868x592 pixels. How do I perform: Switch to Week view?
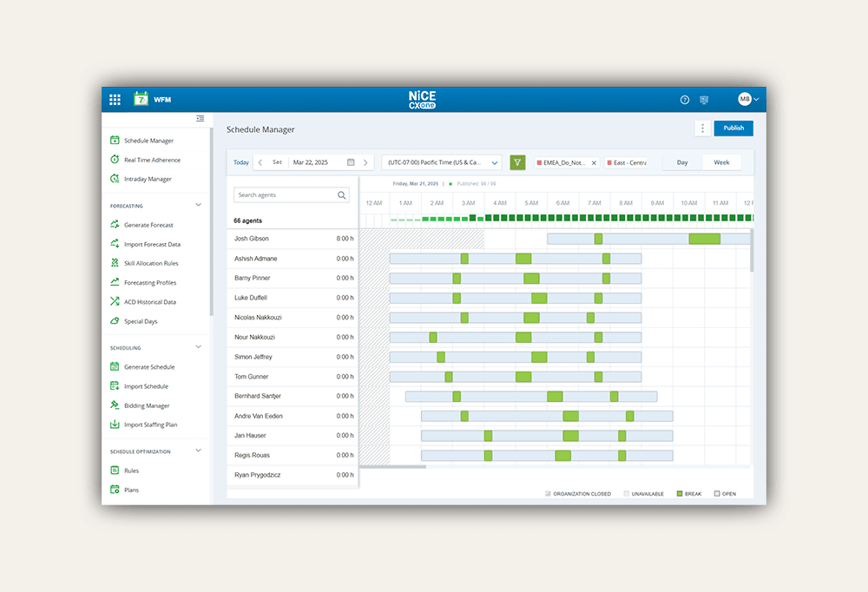point(721,162)
